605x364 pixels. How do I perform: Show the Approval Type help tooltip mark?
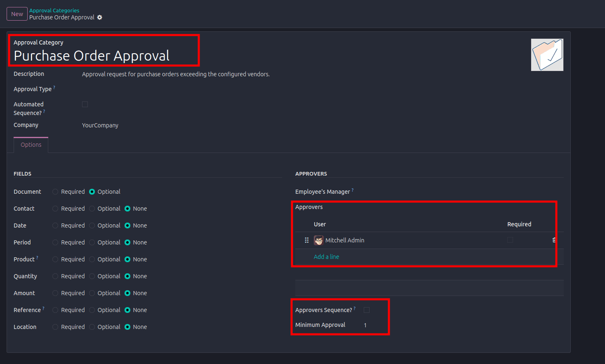click(x=54, y=87)
